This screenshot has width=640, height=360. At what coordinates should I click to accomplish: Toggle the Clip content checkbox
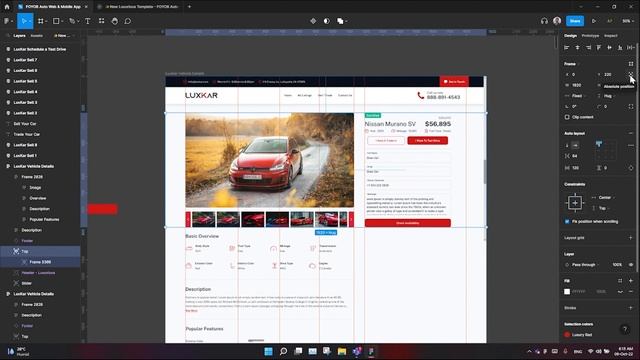567,117
